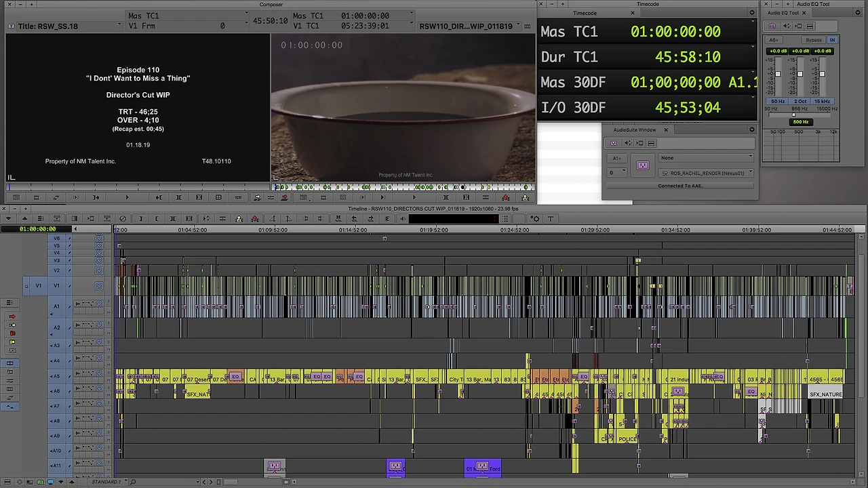Click the Remove Effect icon in timeline toolbar
868x488 pixels.
coord(123,218)
